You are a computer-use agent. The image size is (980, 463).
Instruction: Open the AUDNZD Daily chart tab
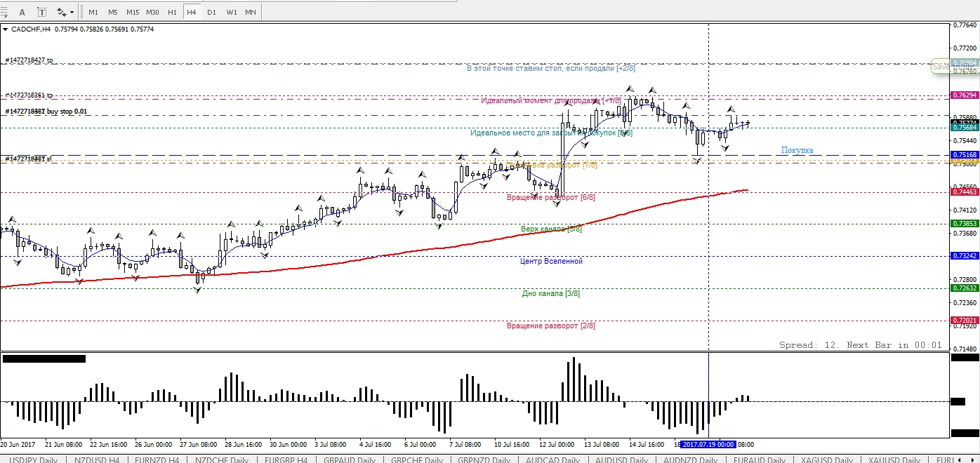(690, 459)
